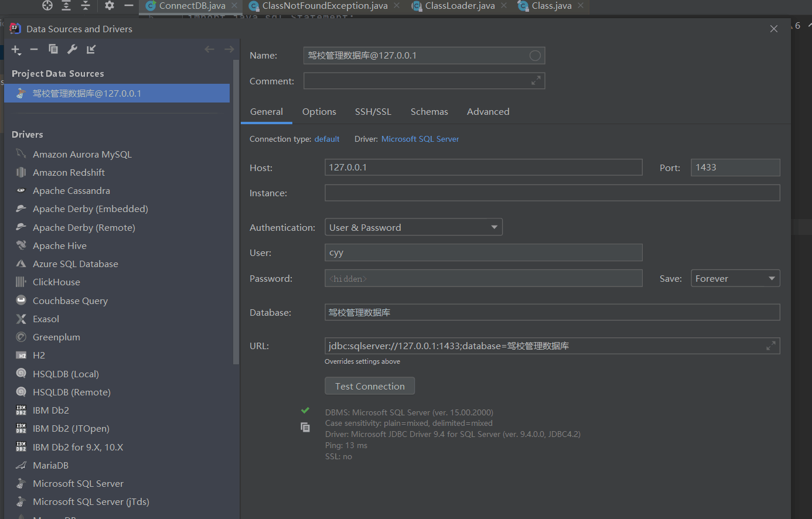The height and width of the screenshot is (519, 812).
Task: Click the Test Connection button
Action: (x=370, y=385)
